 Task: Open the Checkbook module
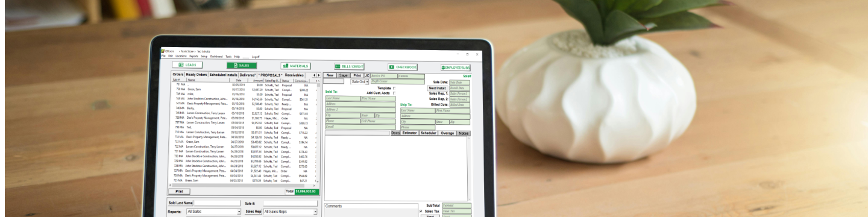(x=403, y=67)
